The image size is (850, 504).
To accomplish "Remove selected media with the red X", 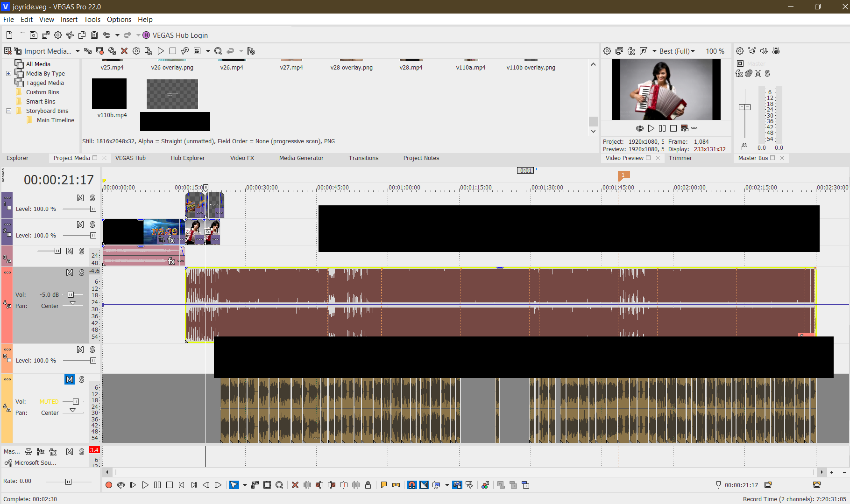I will coord(124,51).
